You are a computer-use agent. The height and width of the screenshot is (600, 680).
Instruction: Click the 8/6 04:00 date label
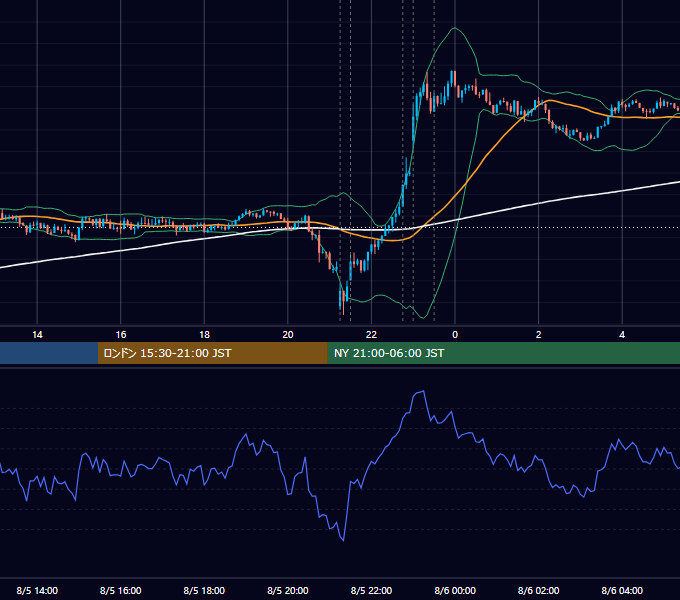click(x=622, y=590)
